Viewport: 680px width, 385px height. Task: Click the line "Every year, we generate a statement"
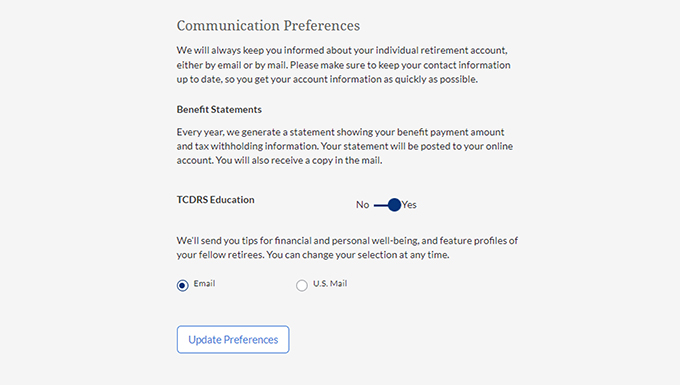pos(340,132)
